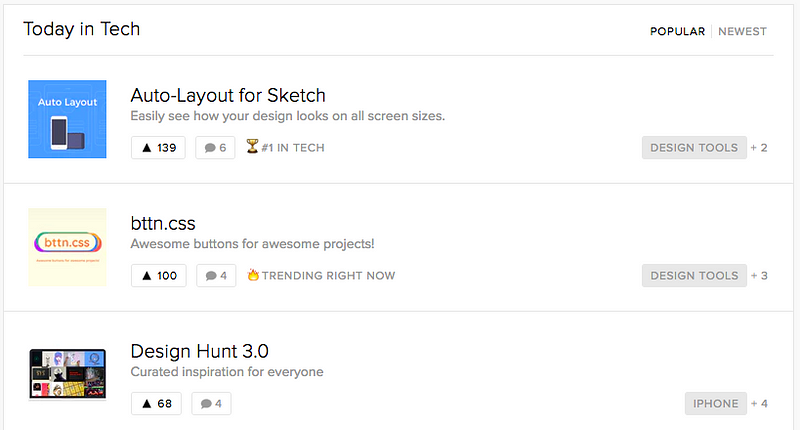The width and height of the screenshot is (800, 430).
Task: Select the Design Tools tag on bttn.css
Action: click(694, 276)
